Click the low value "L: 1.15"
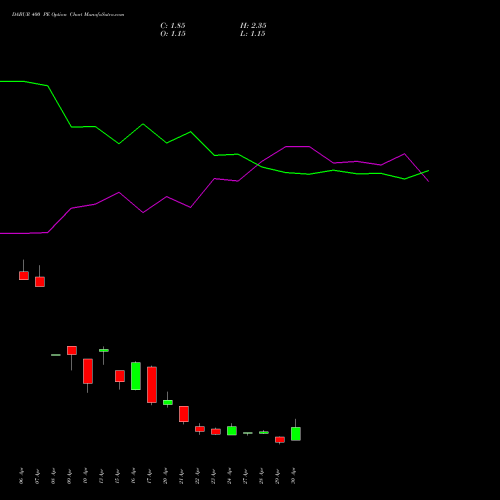The image size is (500, 500). [x=253, y=34]
